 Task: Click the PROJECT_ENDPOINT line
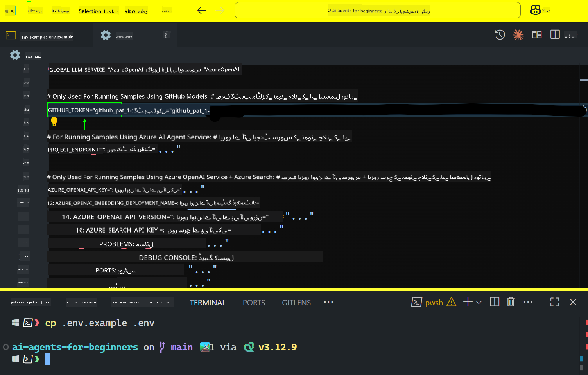tap(114, 150)
